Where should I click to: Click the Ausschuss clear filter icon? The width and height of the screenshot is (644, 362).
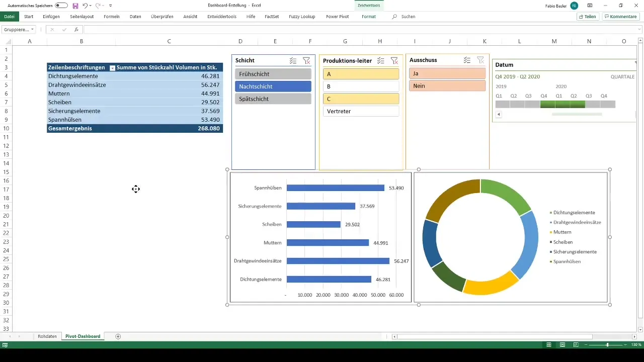coord(480,60)
